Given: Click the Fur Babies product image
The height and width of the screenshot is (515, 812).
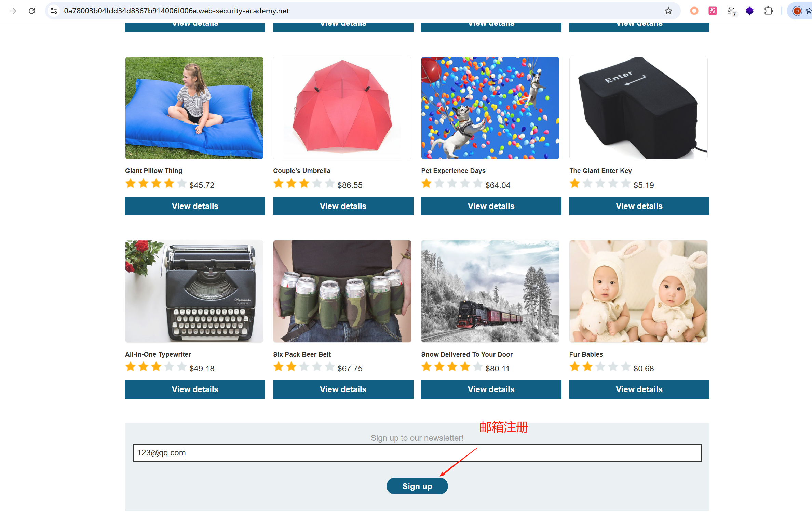Looking at the screenshot, I should point(638,291).
